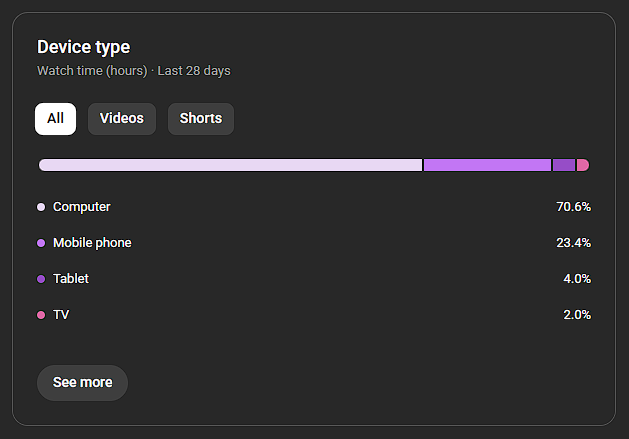This screenshot has width=629, height=439.
Task: Click the Computer segment of the bar
Action: 230,165
